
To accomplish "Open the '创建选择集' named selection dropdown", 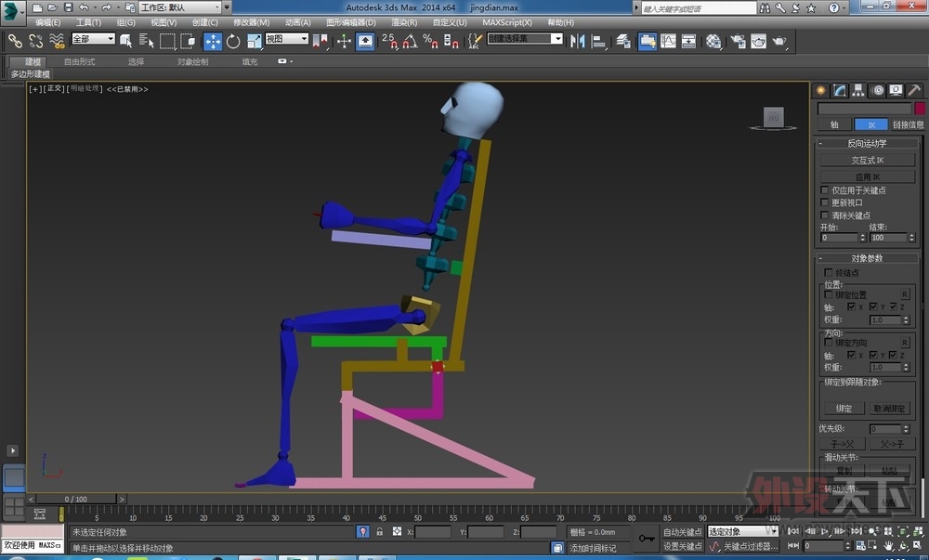I will [525, 38].
